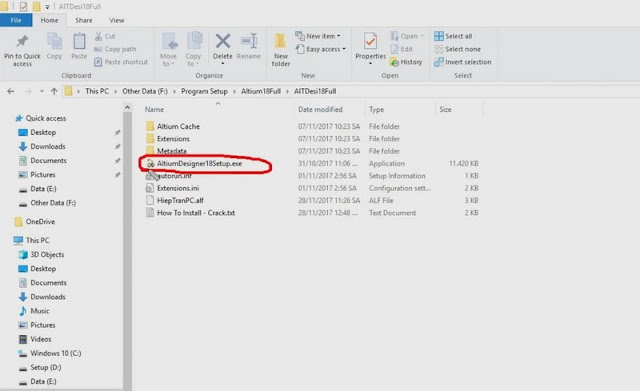Viewport: 640px width, 391px height.
Task: Select How To Install - Crack.txt
Action: [x=196, y=213]
